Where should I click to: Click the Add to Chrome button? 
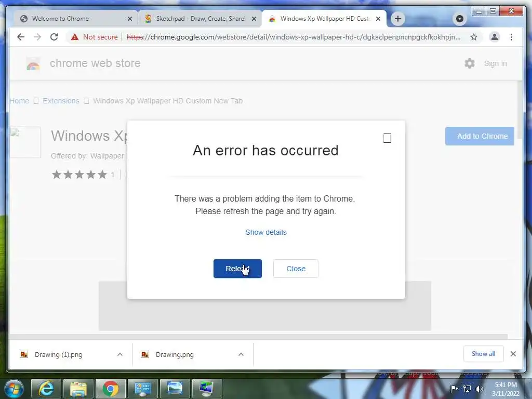click(480, 136)
